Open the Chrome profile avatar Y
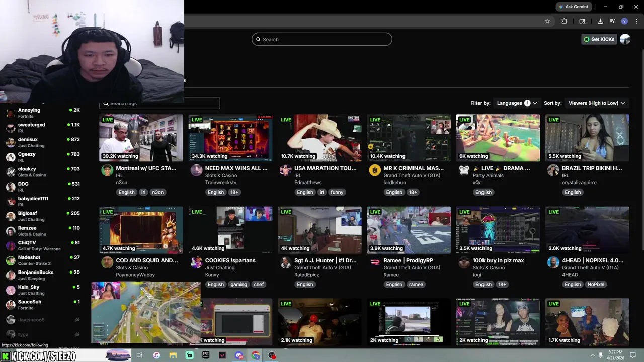644x362 pixels. (624, 21)
